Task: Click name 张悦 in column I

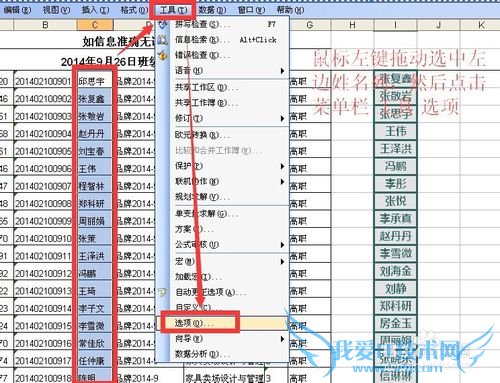Action: point(395,201)
